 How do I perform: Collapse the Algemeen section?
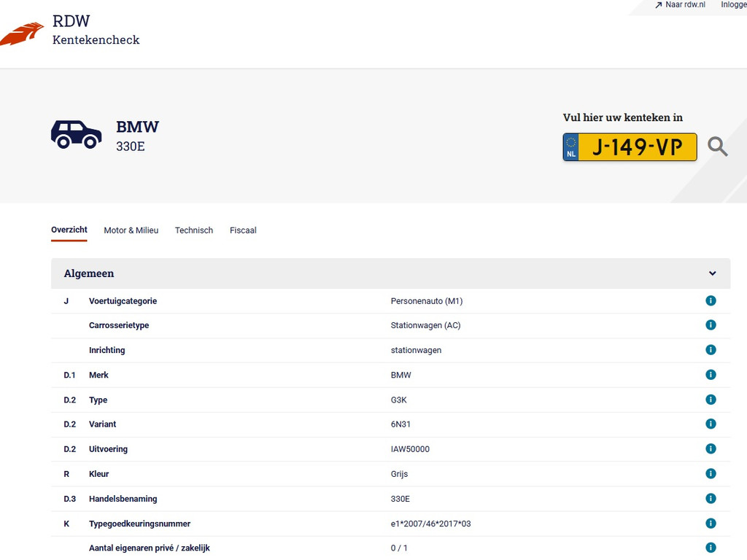712,273
